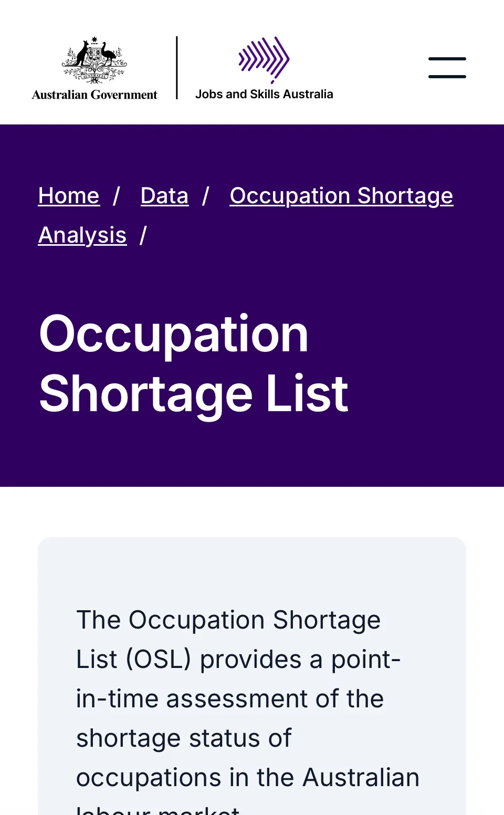Click the purple Jobs and Skills arrows logo
Viewport: 504px width, 815px height.
click(x=264, y=60)
